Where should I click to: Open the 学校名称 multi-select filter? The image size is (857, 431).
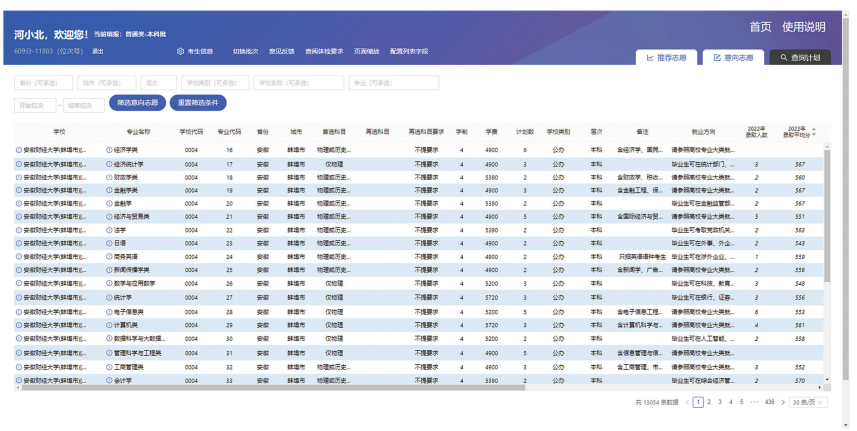298,83
